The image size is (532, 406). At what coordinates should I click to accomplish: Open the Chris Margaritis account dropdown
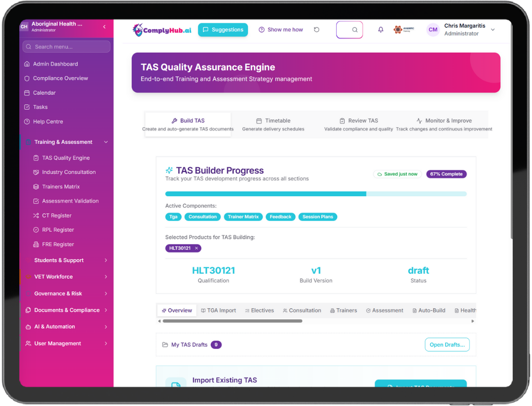(493, 30)
